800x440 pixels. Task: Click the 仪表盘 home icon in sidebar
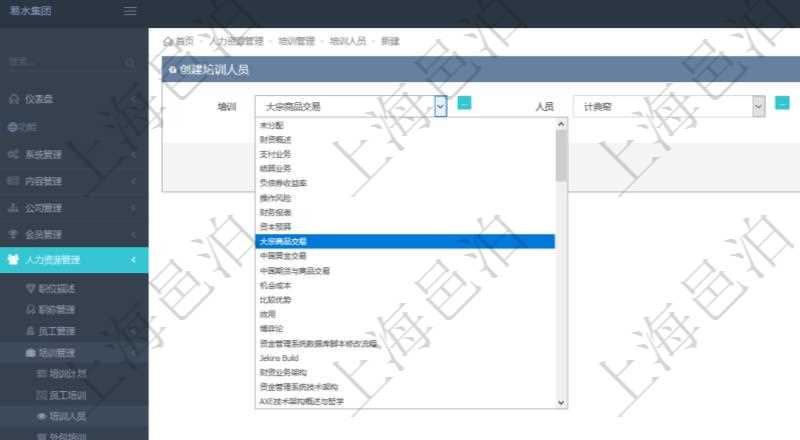point(14,99)
